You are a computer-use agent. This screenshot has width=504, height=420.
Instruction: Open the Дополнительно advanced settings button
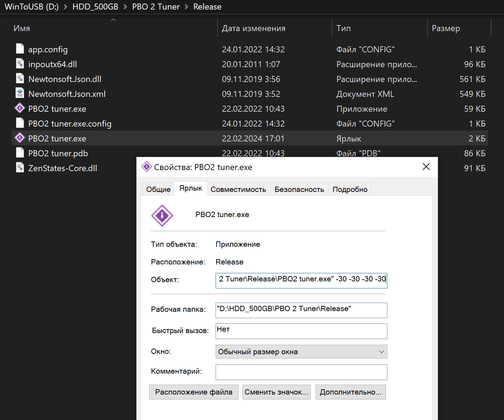(x=351, y=392)
